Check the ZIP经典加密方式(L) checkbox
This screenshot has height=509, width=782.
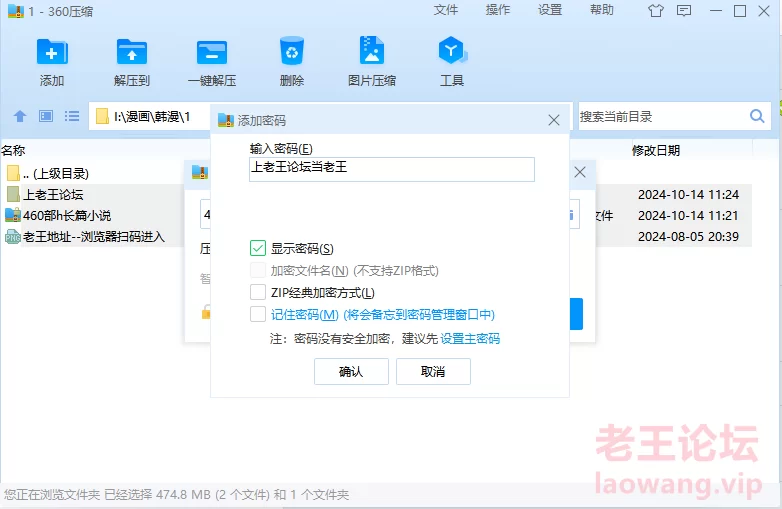click(x=258, y=292)
